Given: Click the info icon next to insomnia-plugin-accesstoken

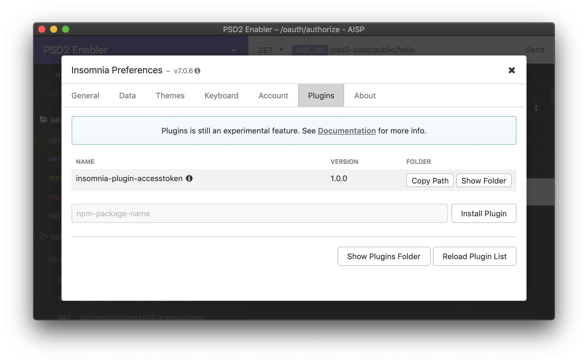Looking at the screenshot, I should click(x=189, y=178).
